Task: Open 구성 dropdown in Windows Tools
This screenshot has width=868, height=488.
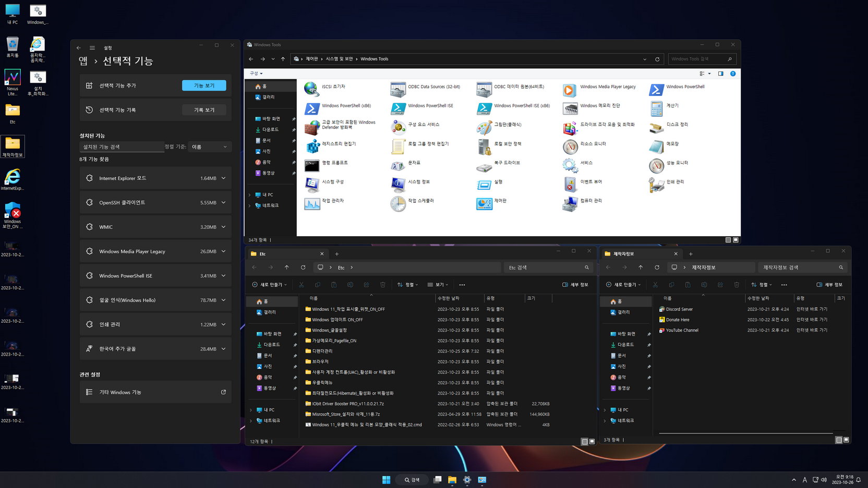Action: pyautogui.click(x=256, y=74)
